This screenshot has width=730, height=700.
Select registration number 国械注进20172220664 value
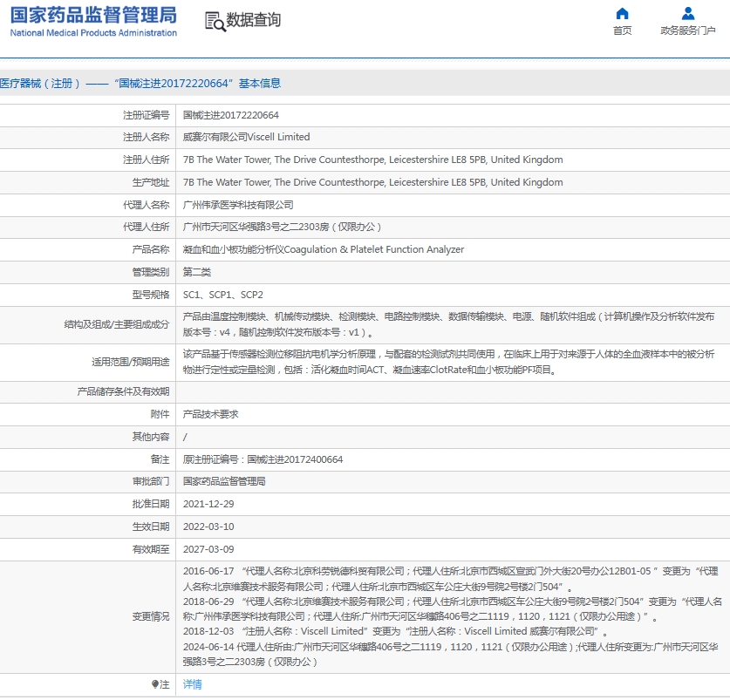tap(231, 115)
